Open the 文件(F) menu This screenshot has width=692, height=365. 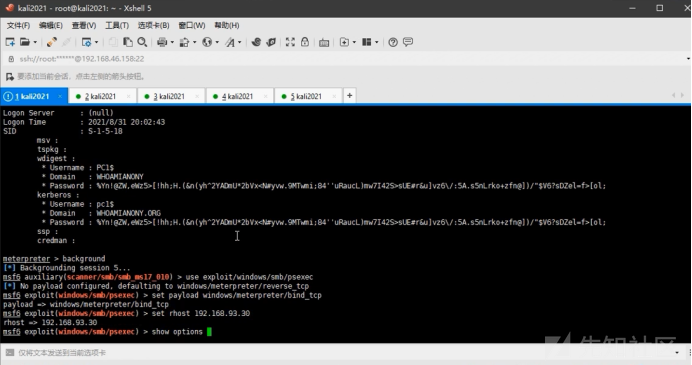click(x=18, y=26)
